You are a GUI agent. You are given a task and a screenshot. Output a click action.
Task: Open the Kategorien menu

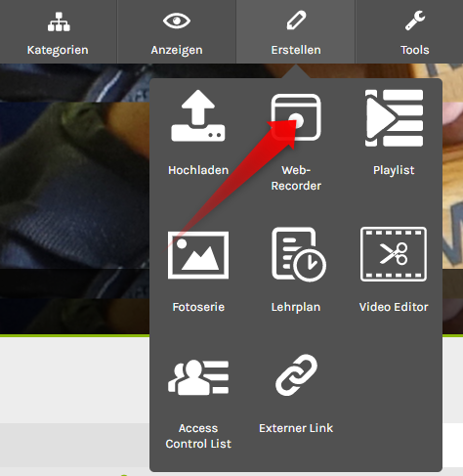coord(58,31)
